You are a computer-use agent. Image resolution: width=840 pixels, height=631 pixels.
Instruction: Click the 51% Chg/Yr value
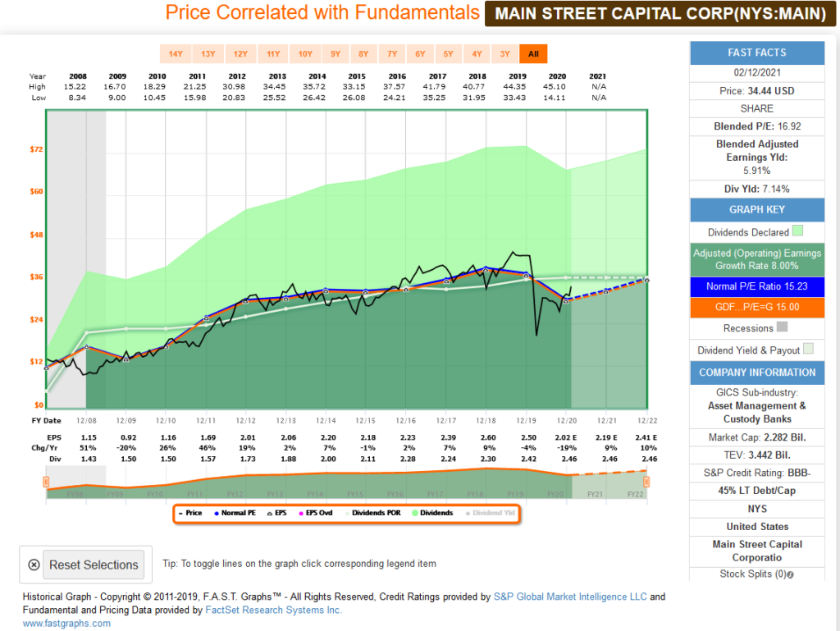click(88, 448)
